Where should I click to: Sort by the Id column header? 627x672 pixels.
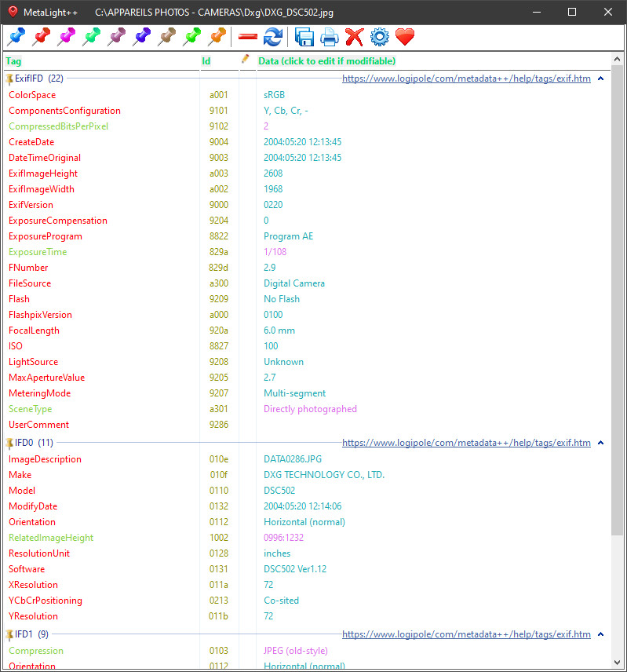(x=206, y=61)
